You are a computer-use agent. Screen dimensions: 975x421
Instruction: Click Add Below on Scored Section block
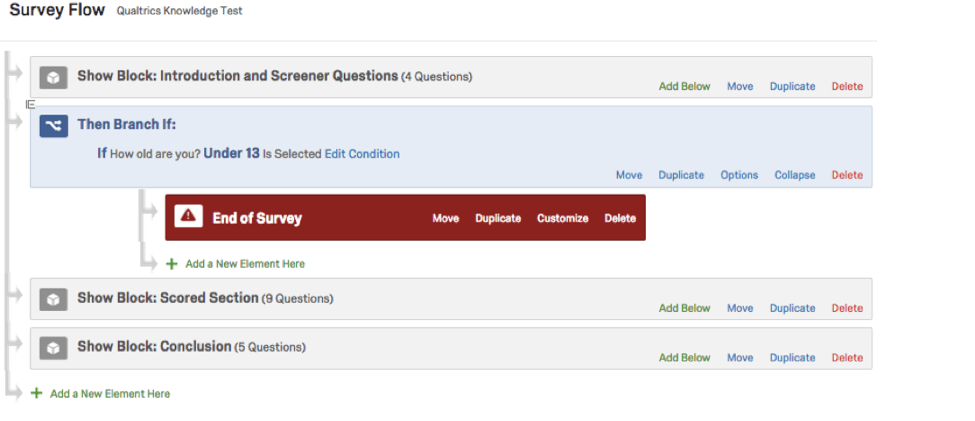684,308
